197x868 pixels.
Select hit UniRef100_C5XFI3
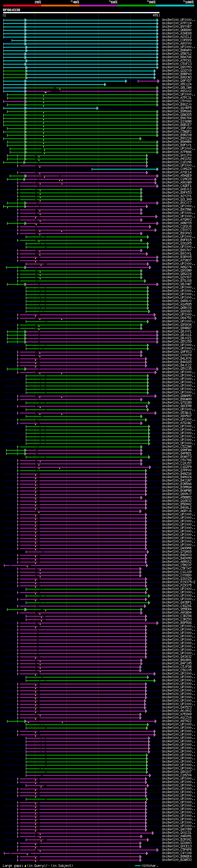(x=177, y=64)
